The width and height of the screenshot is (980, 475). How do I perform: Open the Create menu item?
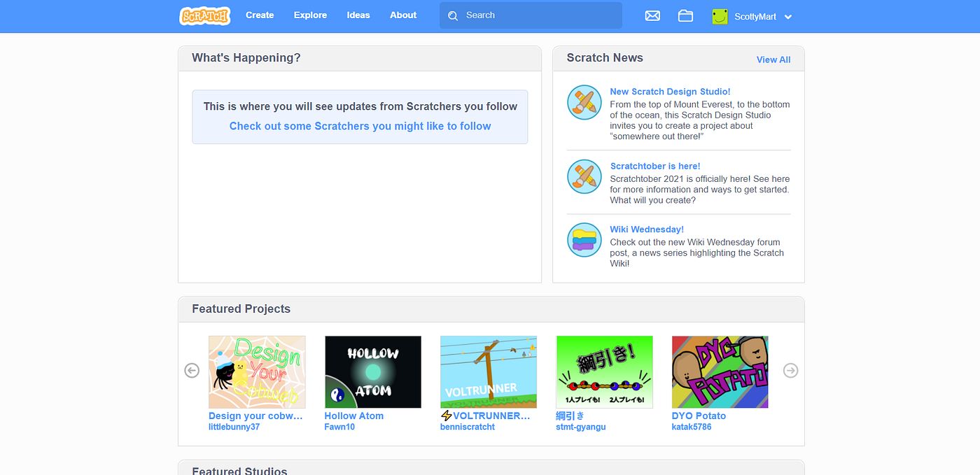click(x=260, y=15)
